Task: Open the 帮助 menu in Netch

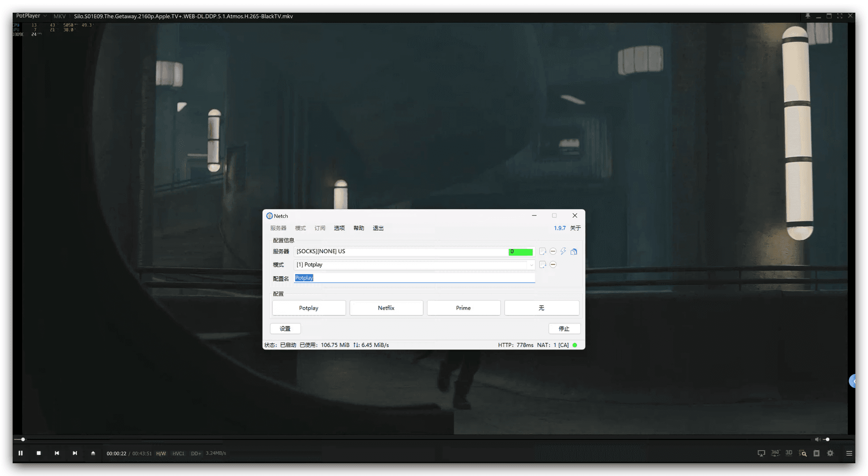Action: point(359,228)
